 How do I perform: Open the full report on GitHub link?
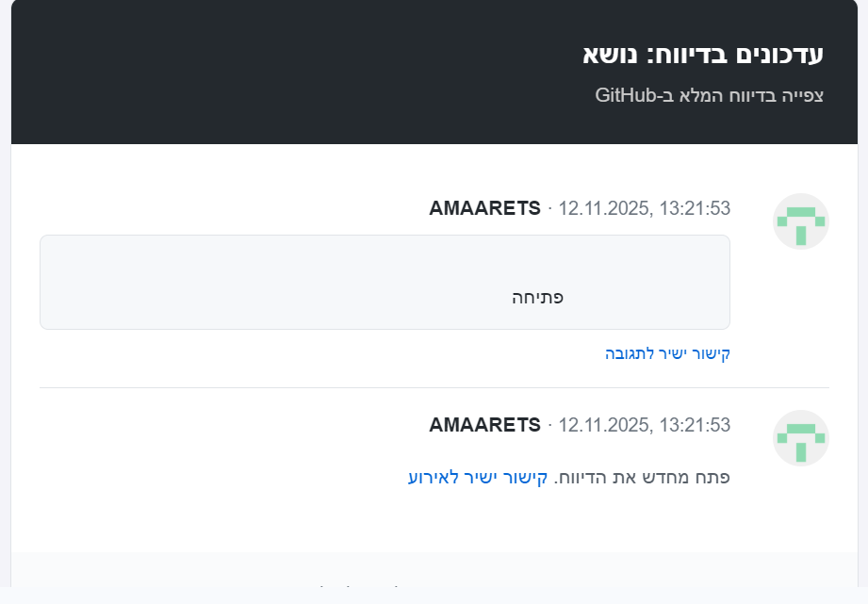709,95
